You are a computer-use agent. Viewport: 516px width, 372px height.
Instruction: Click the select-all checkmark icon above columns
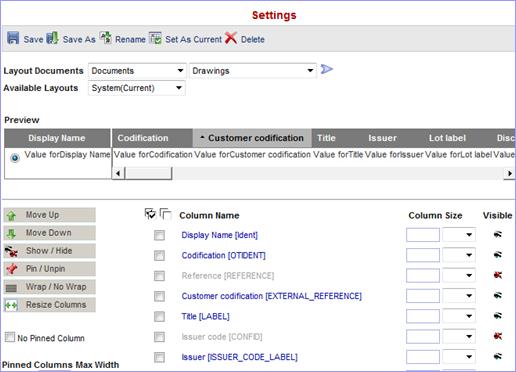pyautogui.click(x=150, y=214)
